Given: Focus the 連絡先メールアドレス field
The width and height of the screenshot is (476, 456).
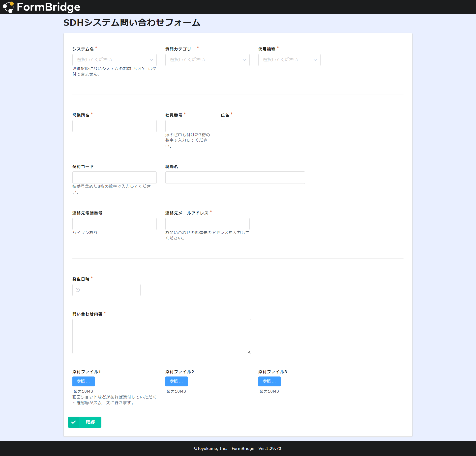Looking at the screenshot, I should pyautogui.click(x=207, y=224).
